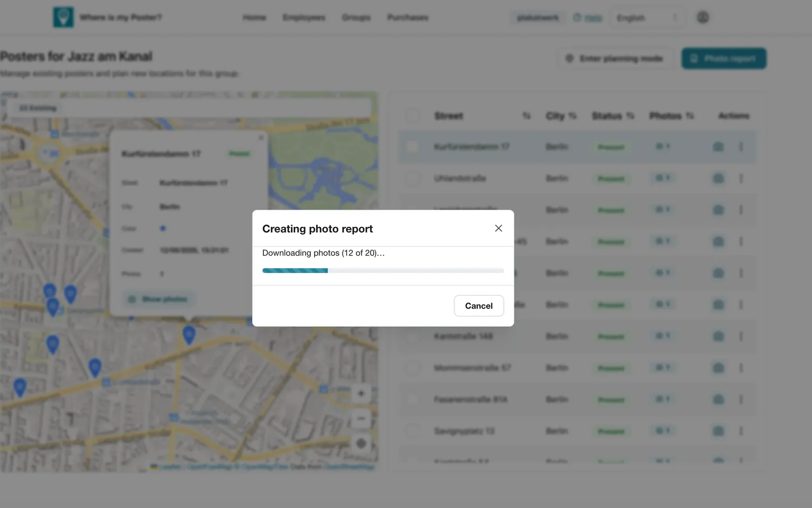Open the Purchases navigation item
812x508 pixels.
(x=408, y=18)
